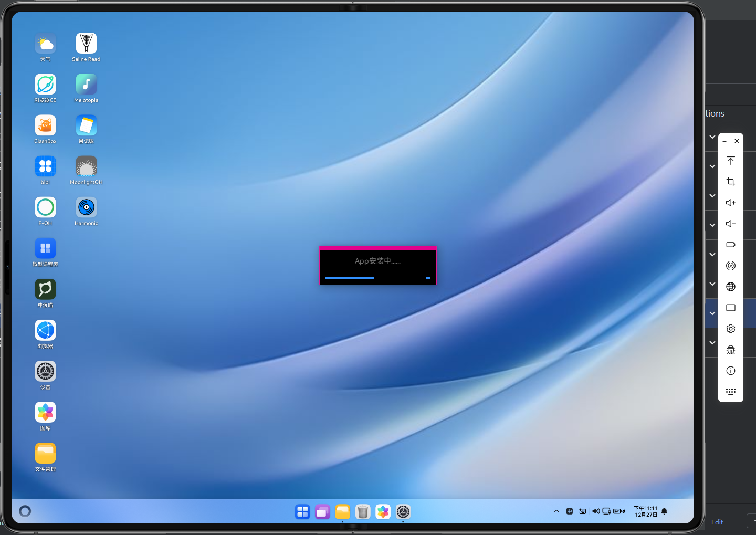Click the App安装中 install progress bar
Screen dimensions: 756x535
click(x=378, y=278)
